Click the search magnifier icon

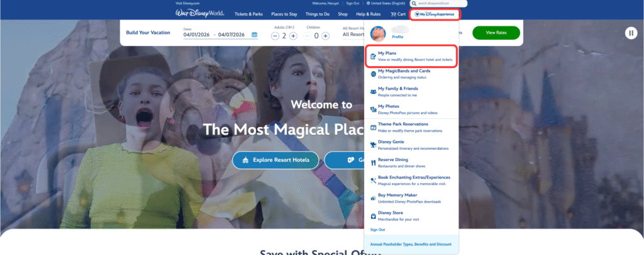tap(414, 3)
